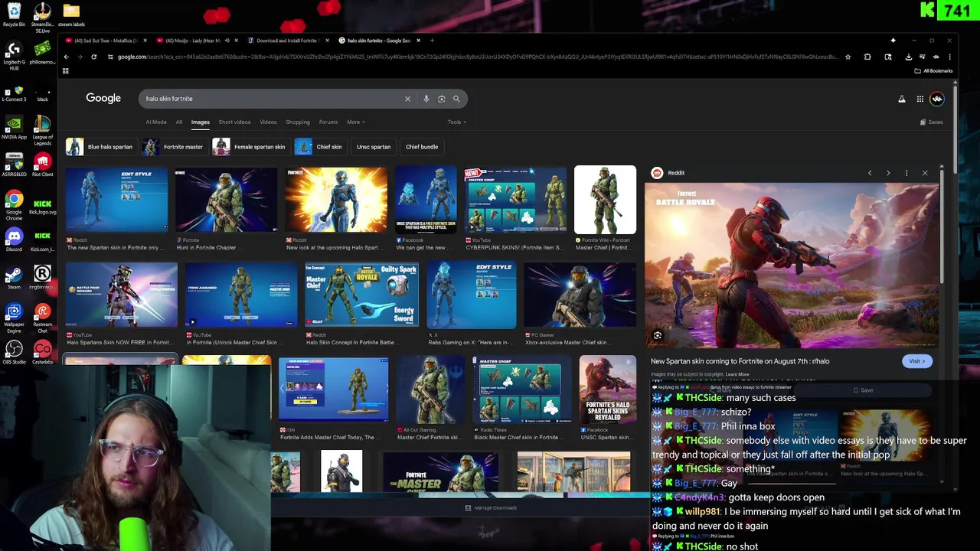Open the Google account avatar

(x=937, y=99)
